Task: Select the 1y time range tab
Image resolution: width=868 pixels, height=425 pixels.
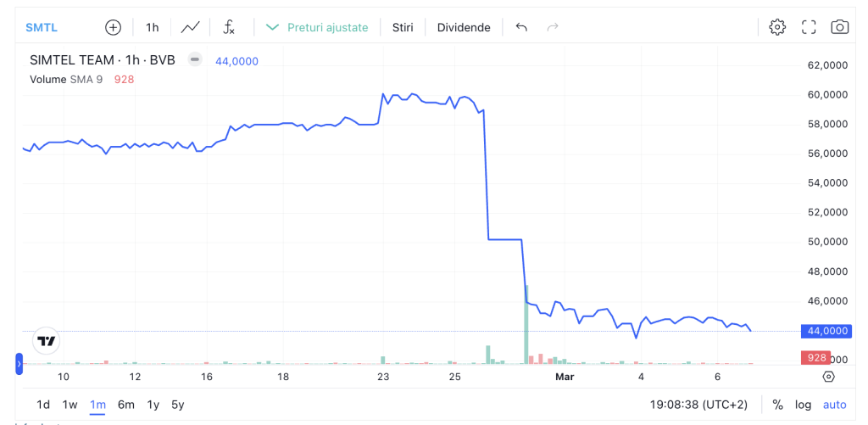Action: click(x=153, y=405)
